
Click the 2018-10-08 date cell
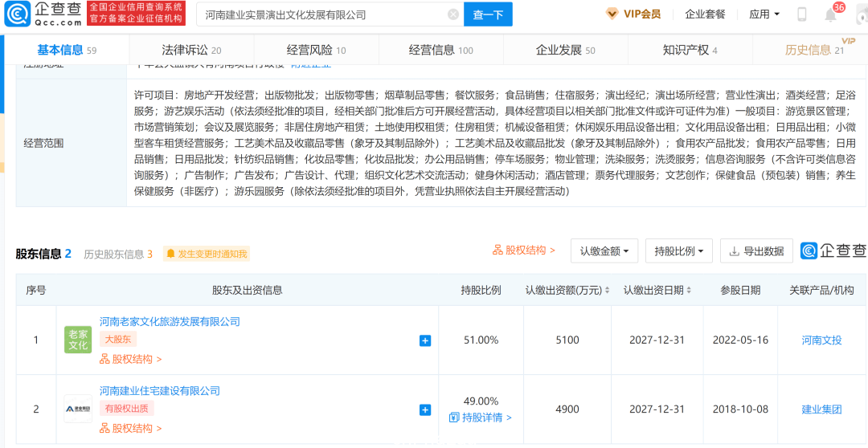point(740,409)
